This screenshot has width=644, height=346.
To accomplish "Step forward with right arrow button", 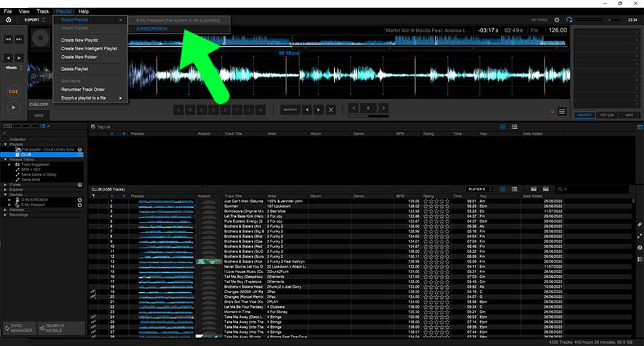I will pos(19,58).
